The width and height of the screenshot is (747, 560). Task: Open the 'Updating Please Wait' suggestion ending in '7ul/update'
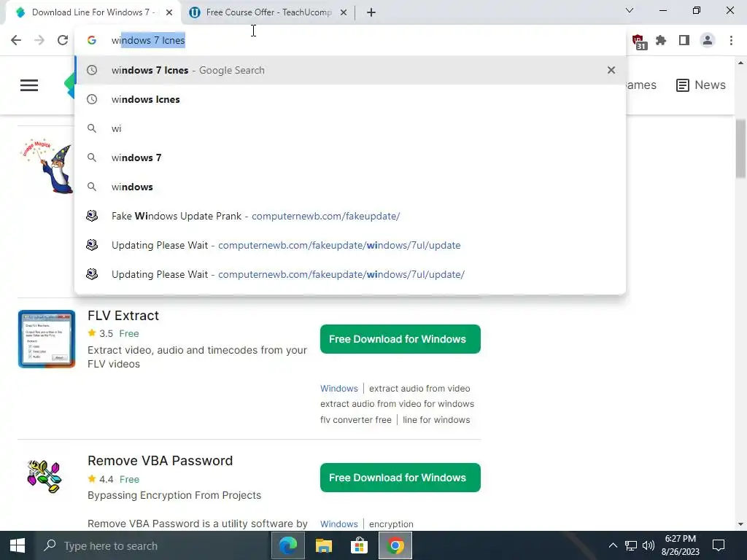[x=350, y=245]
